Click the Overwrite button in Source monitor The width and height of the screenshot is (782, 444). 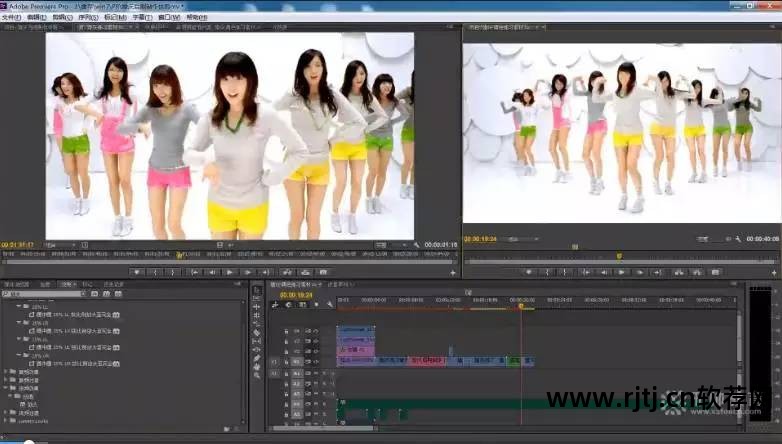305,272
